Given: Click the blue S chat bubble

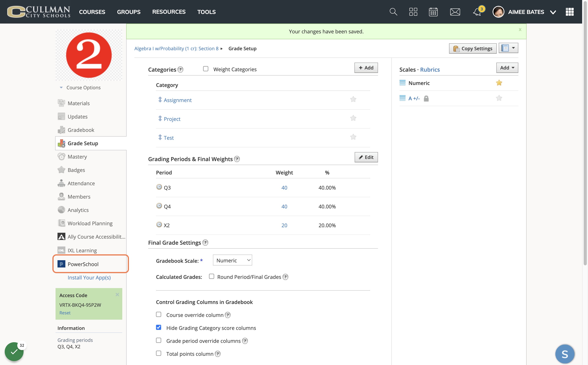Looking at the screenshot, I should [x=565, y=354].
